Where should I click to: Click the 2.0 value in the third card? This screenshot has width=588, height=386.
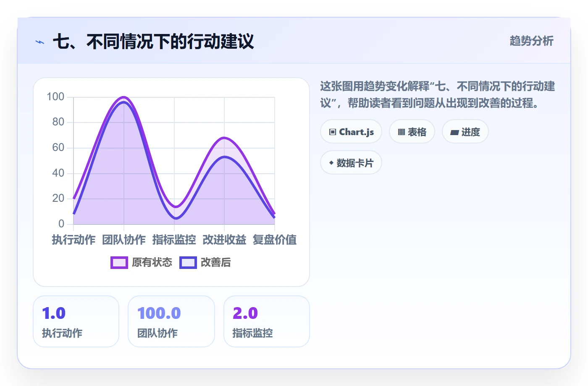tap(245, 313)
